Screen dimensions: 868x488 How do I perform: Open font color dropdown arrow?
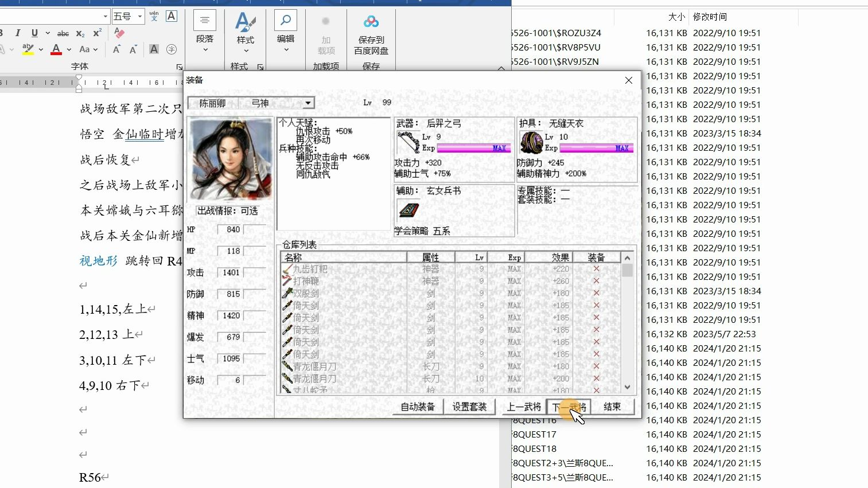point(69,49)
